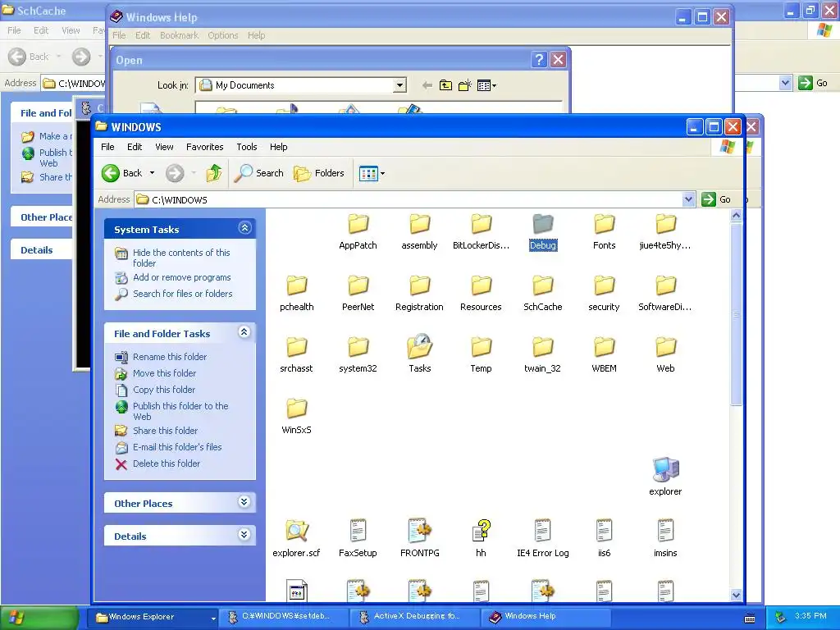Click Create New Folder icon in Open dialog
This screenshot has width=840, height=630.
[x=464, y=85]
